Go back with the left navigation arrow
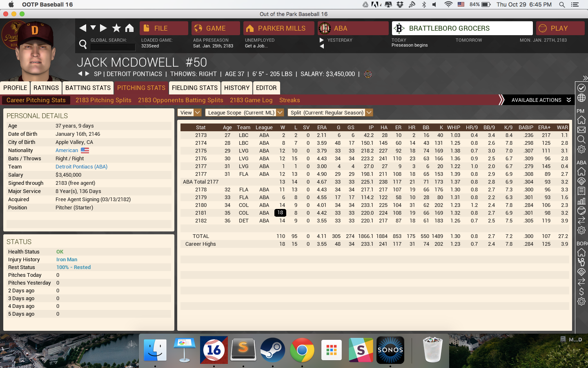Image resolution: width=588 pixels, height=368 pixels. click(82, 28)
